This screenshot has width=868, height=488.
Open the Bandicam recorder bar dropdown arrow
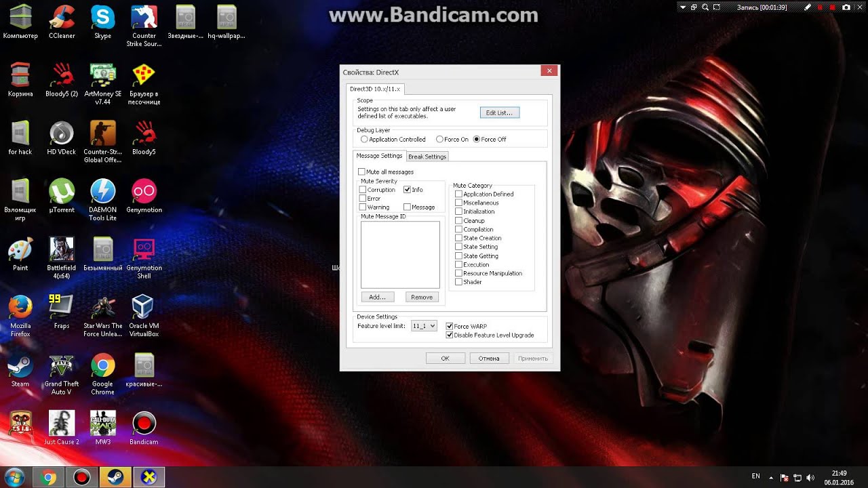click(683, 7)
